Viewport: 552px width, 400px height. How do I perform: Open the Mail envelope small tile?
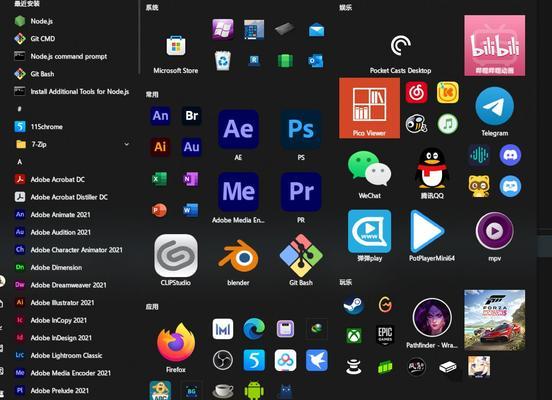coord(316,30)
